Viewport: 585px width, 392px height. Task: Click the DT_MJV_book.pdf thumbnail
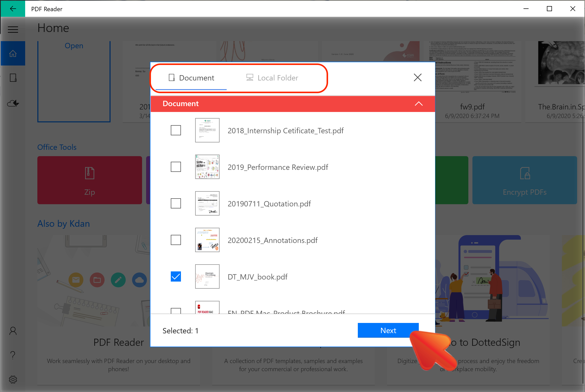coord(207,276)
